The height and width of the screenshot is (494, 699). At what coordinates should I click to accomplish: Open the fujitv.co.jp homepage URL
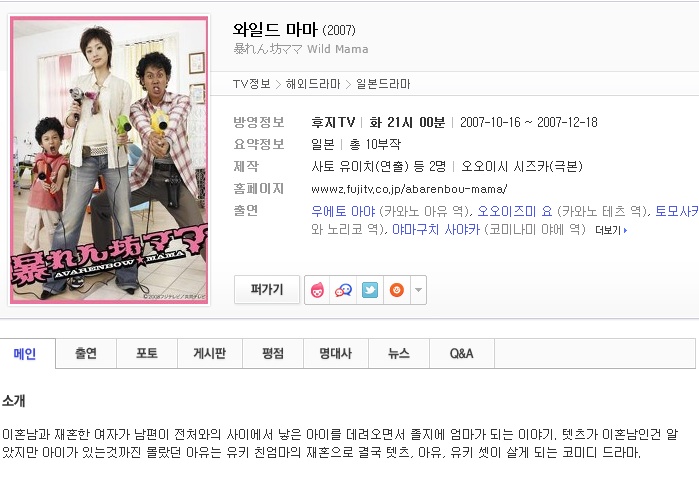tap(409, 189)
